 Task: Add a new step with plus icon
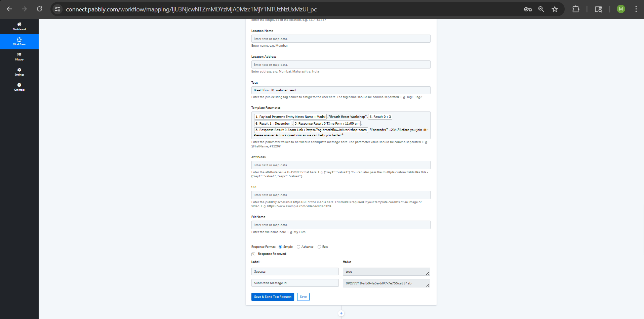[x=341, y=313]
